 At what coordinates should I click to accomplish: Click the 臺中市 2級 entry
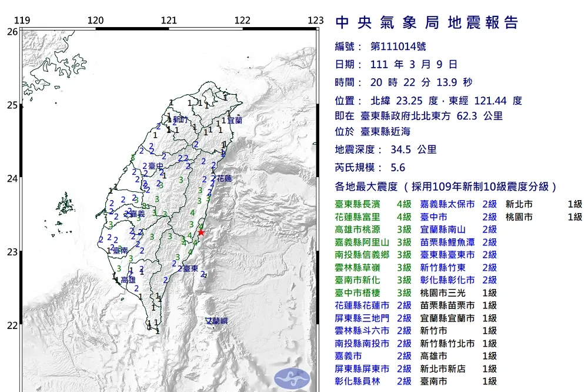459,217
